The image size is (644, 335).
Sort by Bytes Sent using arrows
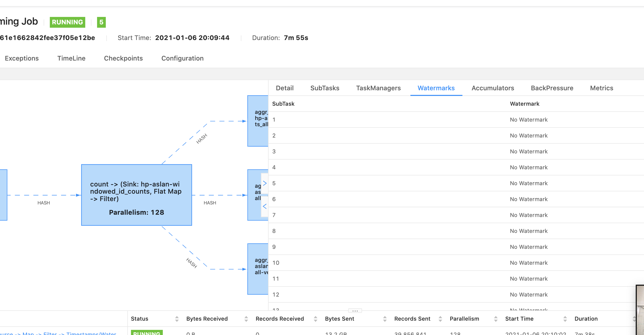click(385, 319)
